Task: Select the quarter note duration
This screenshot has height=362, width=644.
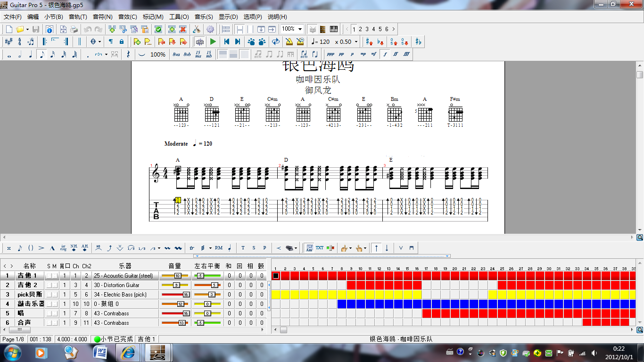Action: [x=31, y=54]
